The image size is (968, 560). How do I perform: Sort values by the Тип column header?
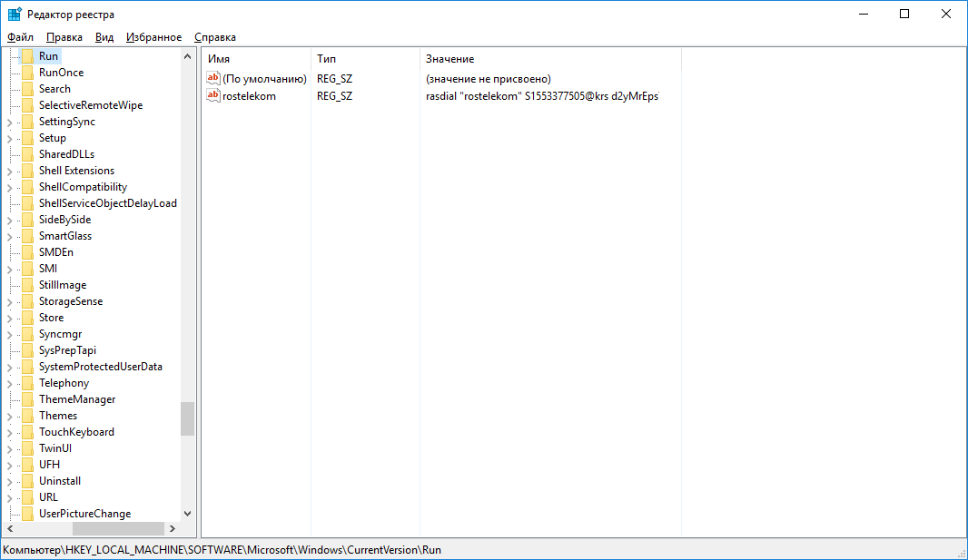click(x=365, y=59)
